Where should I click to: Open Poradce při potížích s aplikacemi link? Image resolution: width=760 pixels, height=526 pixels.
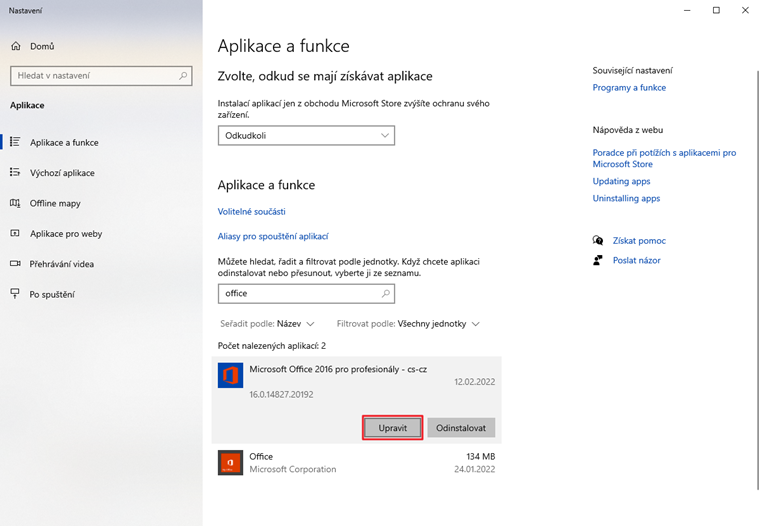point(664,158)
